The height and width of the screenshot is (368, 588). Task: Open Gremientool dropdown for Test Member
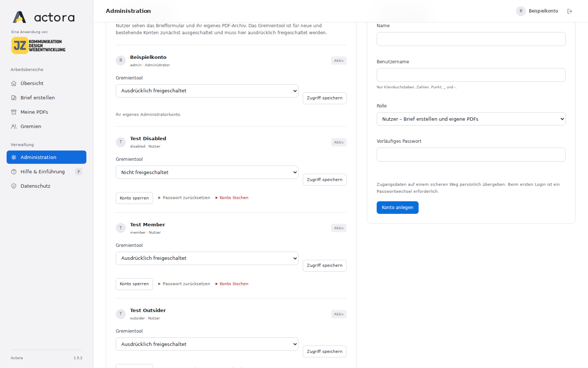point(207,258)
